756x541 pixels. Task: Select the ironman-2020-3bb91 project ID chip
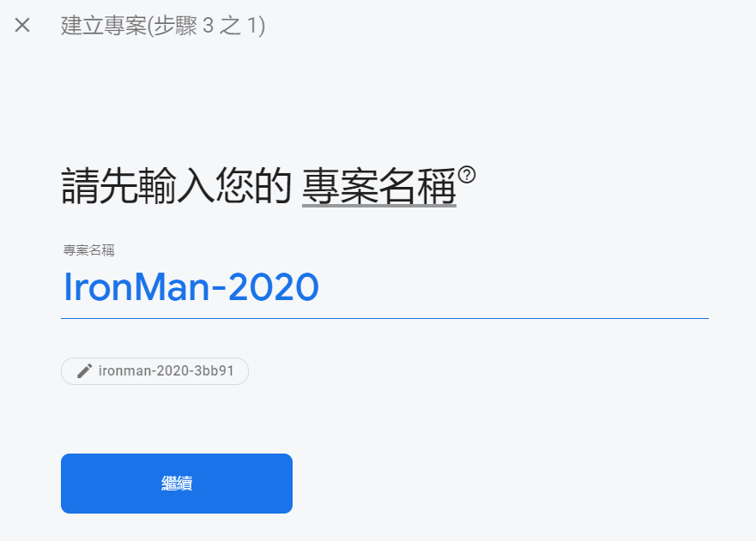[x=154, y=371]
